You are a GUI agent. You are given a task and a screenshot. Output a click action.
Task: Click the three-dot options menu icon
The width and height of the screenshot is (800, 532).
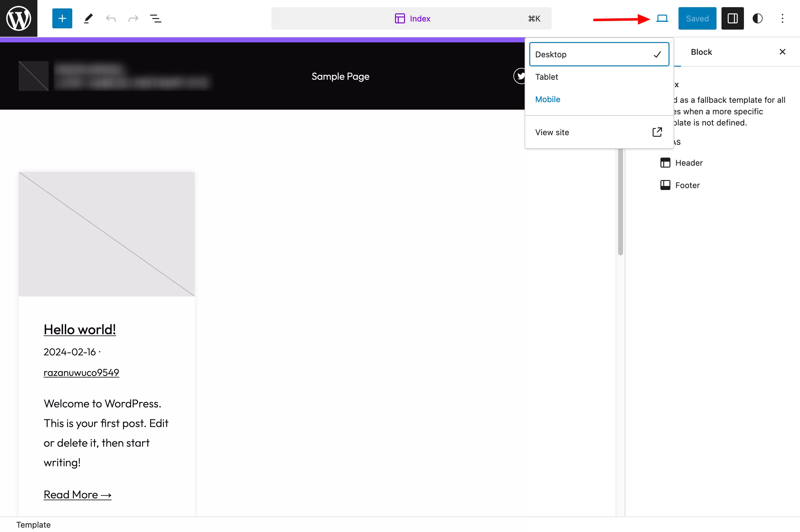point(783,18)
